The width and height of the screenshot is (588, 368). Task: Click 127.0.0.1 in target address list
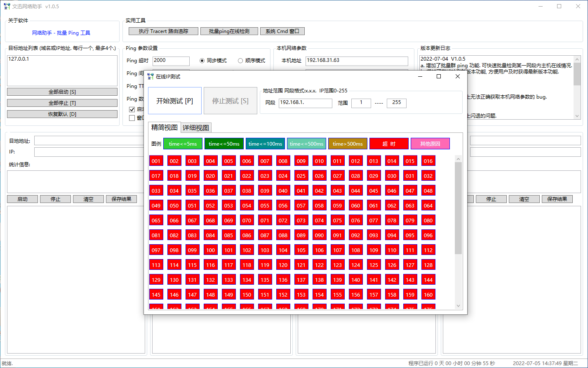(x=19, y=59)
